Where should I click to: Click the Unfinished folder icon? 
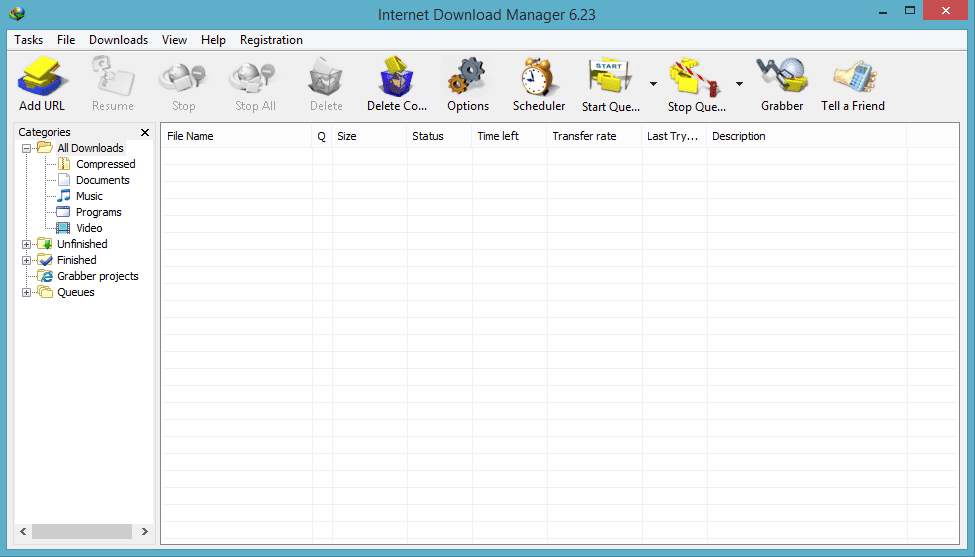[x=44, y=244]
